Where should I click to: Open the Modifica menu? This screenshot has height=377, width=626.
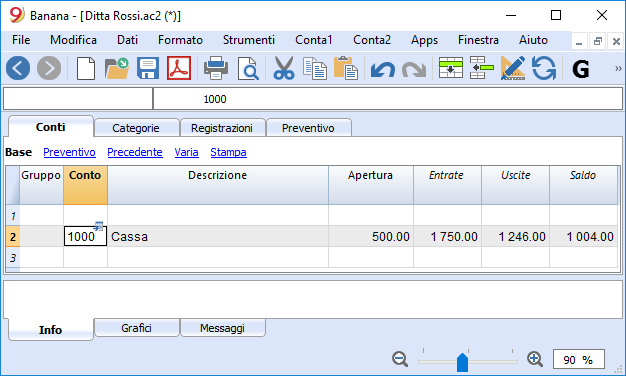click(73, 40)
